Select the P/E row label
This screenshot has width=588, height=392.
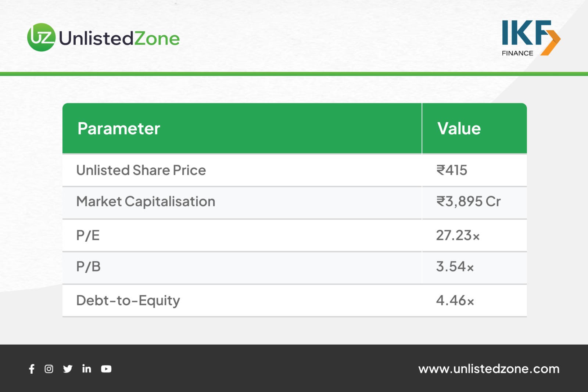coord(88,235)
